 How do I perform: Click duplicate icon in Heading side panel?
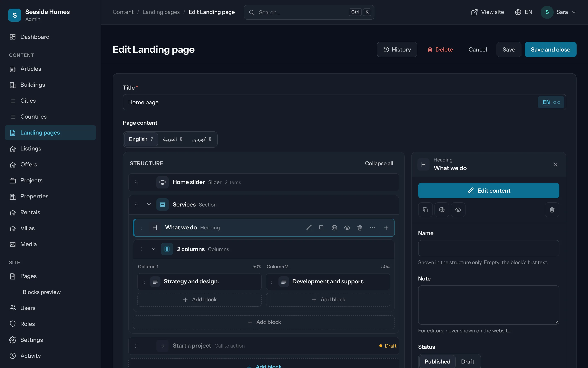pyautogui.click(x=425, y=210)
